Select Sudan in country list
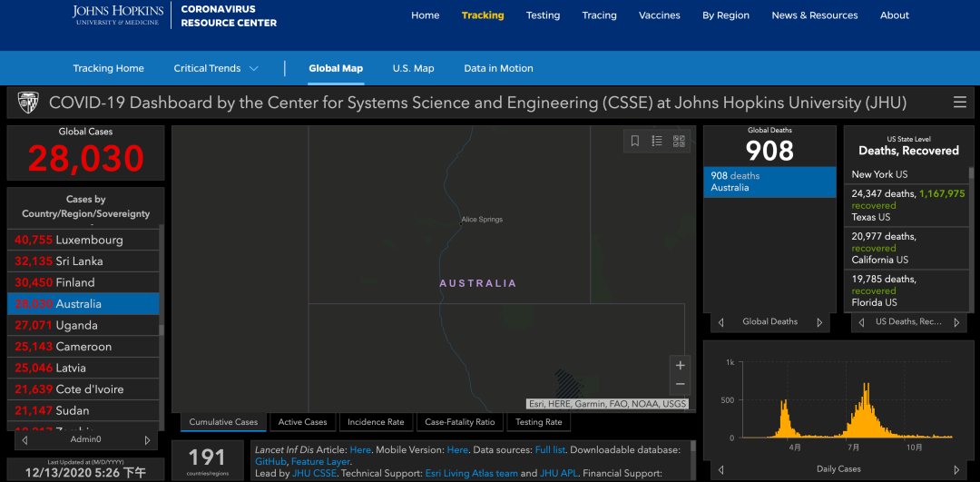 pos(83,410)
